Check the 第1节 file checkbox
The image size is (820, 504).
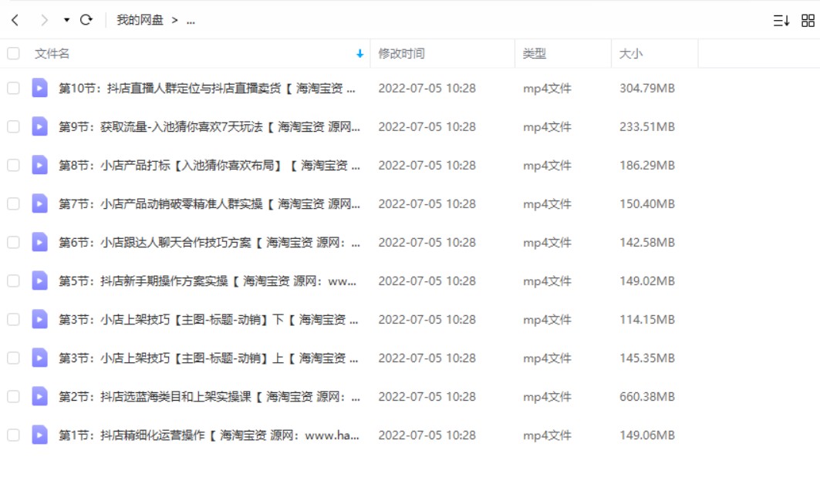coord(14,435)
